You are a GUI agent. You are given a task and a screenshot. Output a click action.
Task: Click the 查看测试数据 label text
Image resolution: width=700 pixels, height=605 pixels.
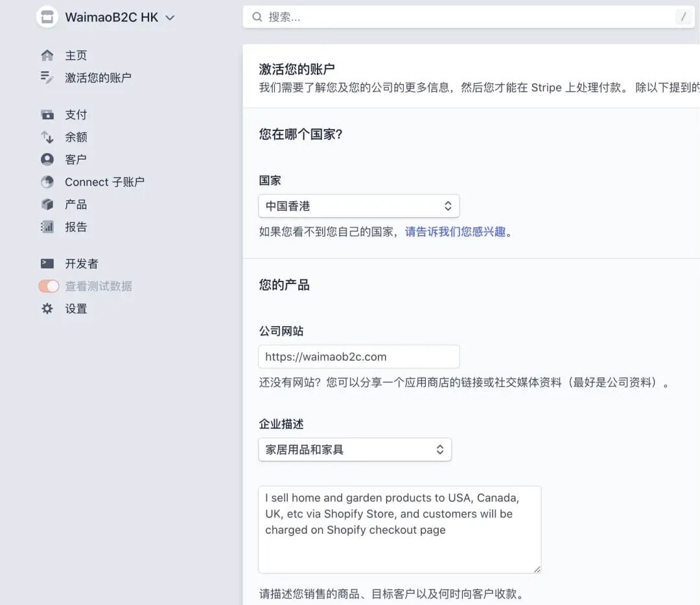(x=99, y=286)
